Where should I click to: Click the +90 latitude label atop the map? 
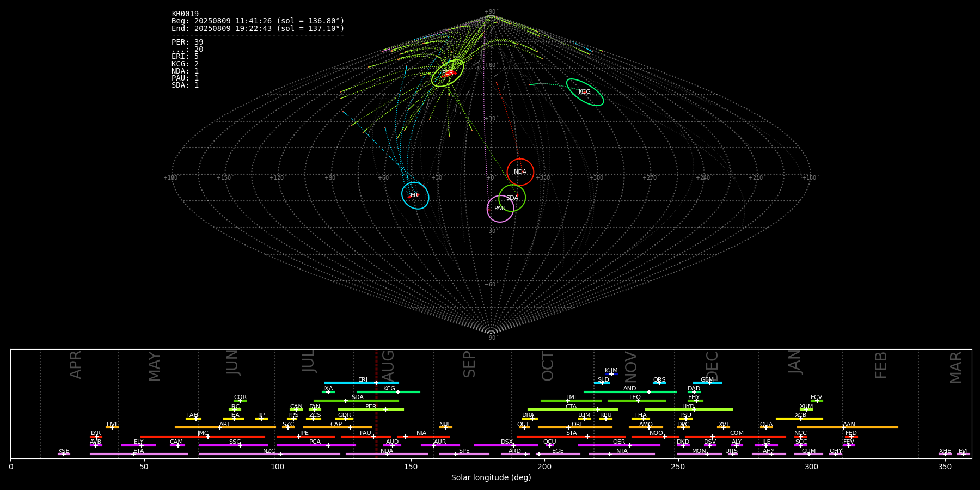coord(491,12)
